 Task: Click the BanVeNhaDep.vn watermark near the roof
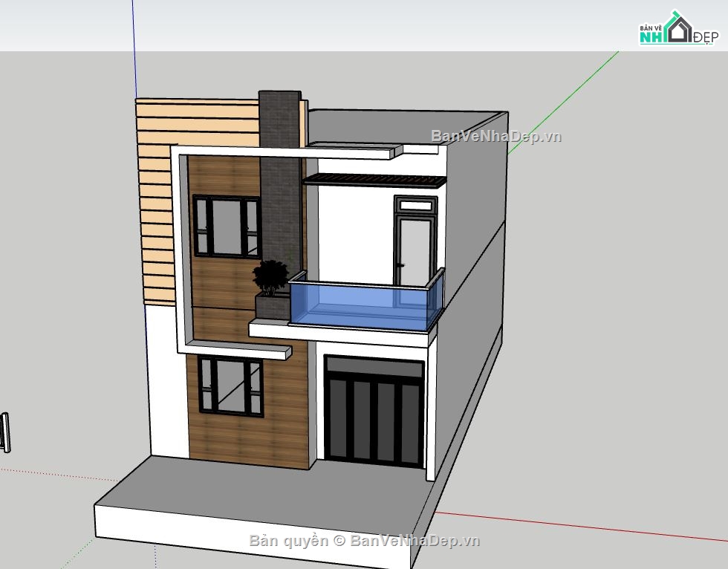[495, 136]
